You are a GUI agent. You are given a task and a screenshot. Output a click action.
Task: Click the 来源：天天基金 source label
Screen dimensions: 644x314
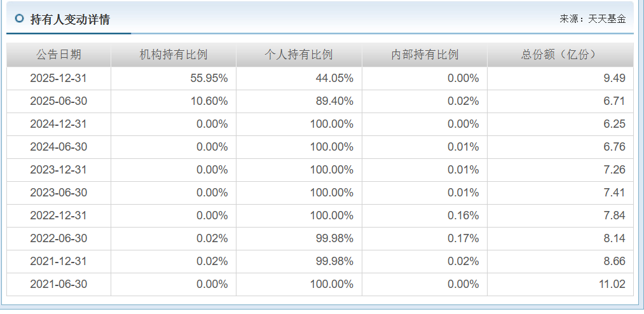click(x=593, y=19)
